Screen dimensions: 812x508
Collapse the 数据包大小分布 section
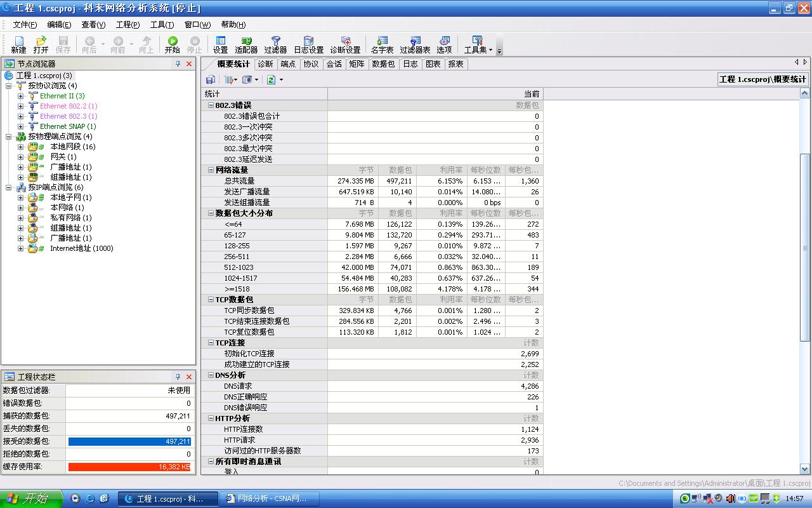[x=211, y=213]
